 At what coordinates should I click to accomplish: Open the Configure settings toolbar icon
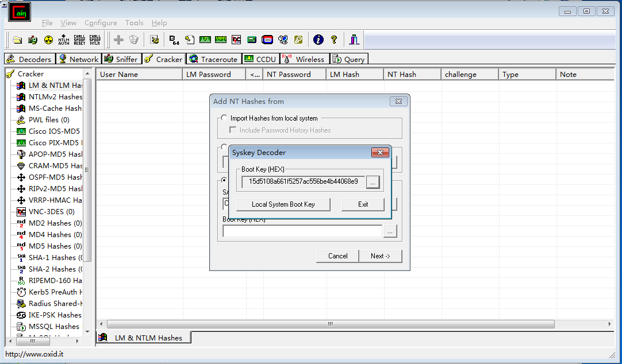click(x=155, y=40)
